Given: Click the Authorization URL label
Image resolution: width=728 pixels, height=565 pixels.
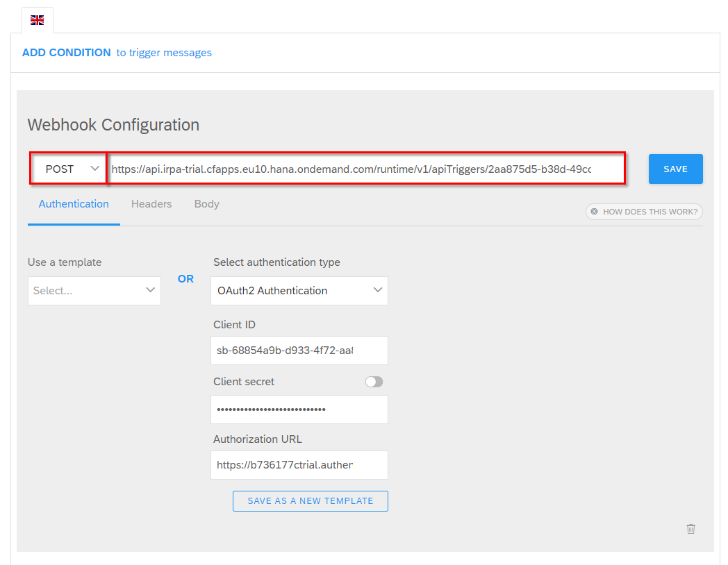Looking at the screenshot, I should click(258, 439).
